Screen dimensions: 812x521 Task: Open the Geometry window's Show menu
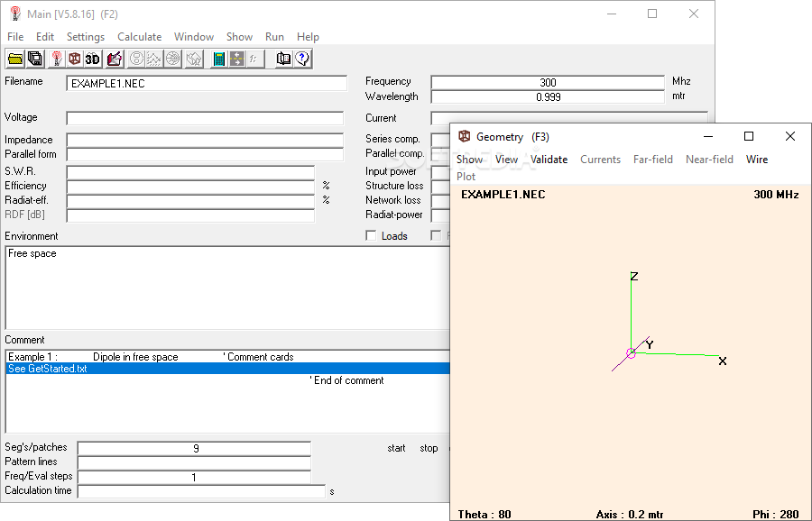tap(469, 160)
